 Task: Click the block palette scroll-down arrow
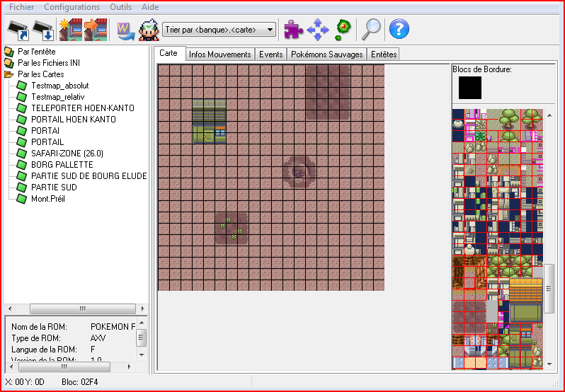coord(549,364)
